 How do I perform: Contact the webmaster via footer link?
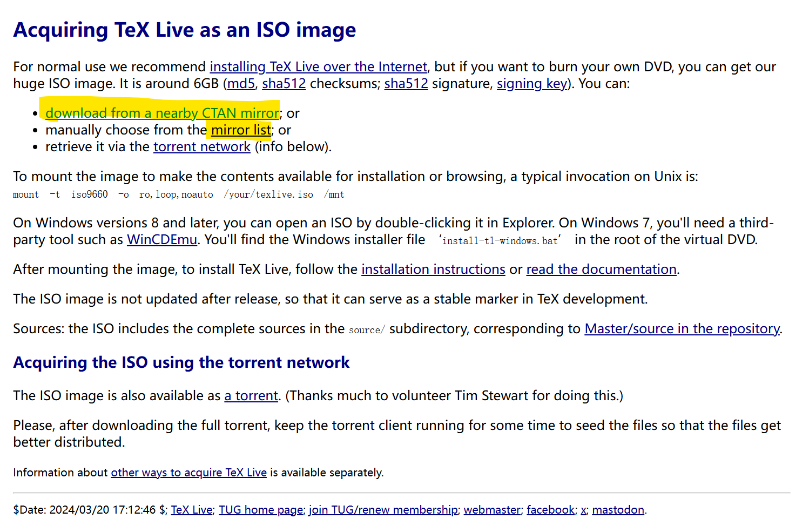(492, 510)
